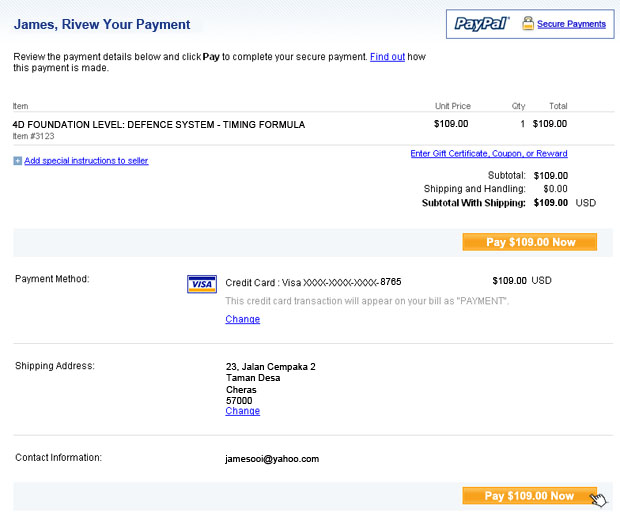620x513 pixels.
Task: Click the Visa card number ending 8765
Action: pyautogui.click(x=313, y=282)
